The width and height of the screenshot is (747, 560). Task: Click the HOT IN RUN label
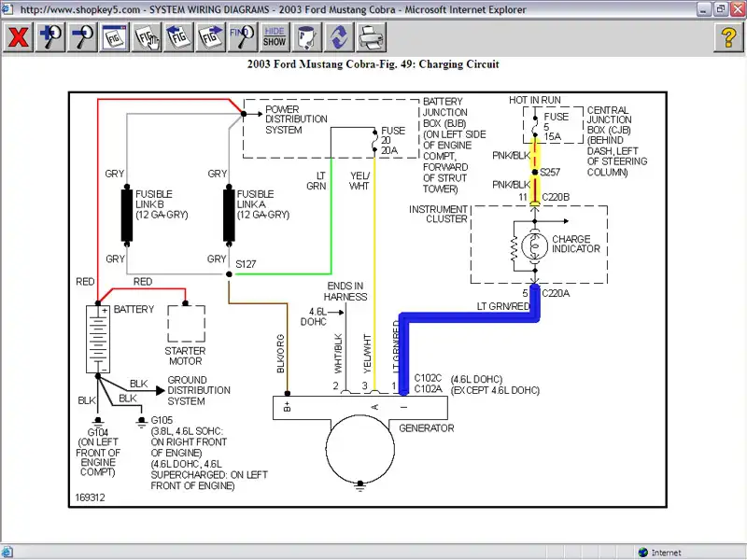534,100
